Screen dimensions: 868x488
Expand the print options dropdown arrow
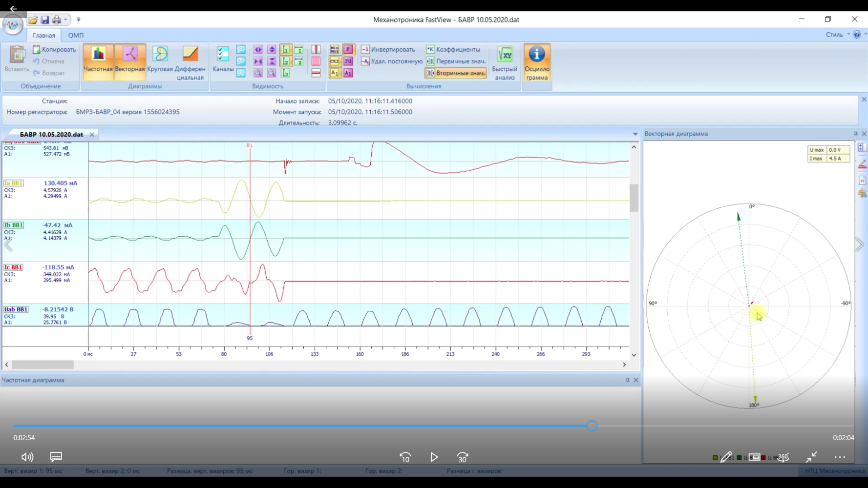pos(65,20)
